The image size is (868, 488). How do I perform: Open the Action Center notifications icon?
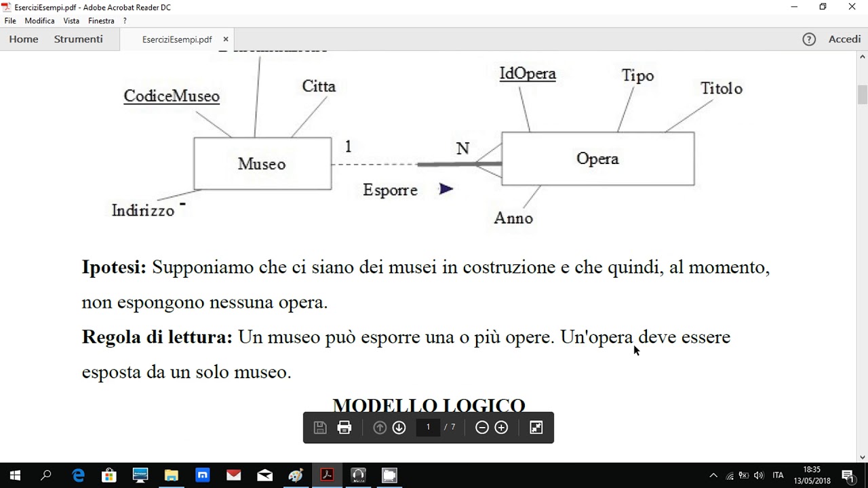click(848, 476)
